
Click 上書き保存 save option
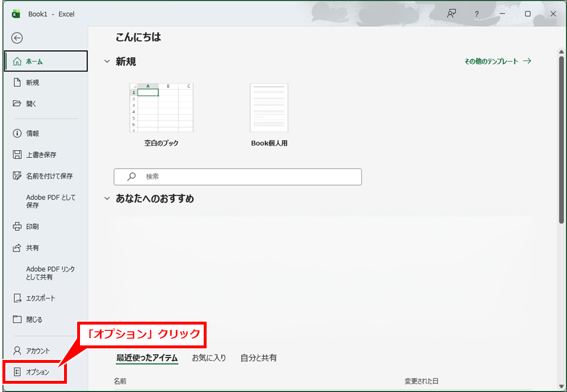point(41,155)
